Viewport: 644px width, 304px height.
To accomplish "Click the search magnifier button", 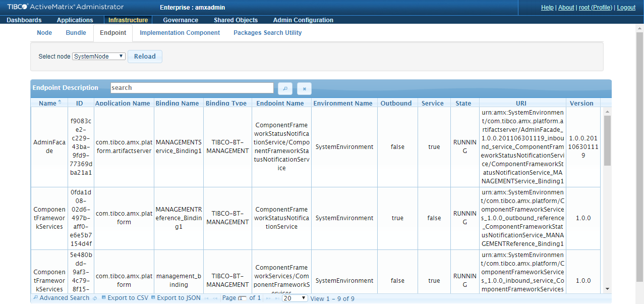I will coord(285,88).
